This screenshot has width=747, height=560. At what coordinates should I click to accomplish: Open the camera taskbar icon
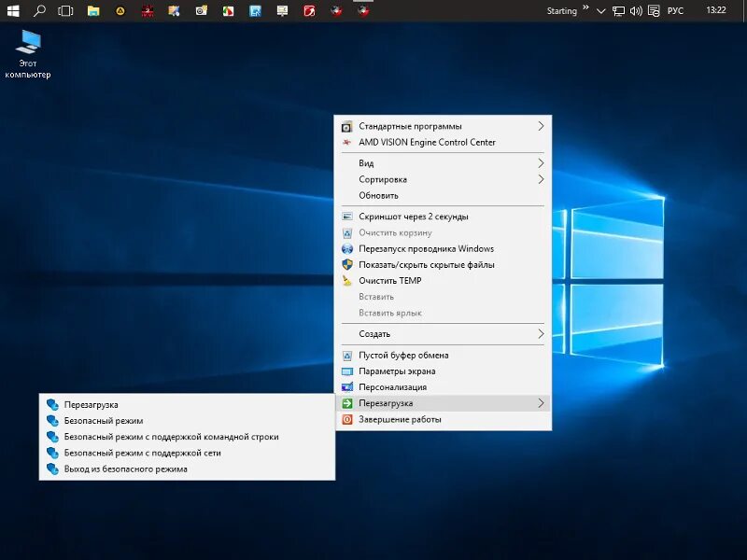tap(201, 10)
